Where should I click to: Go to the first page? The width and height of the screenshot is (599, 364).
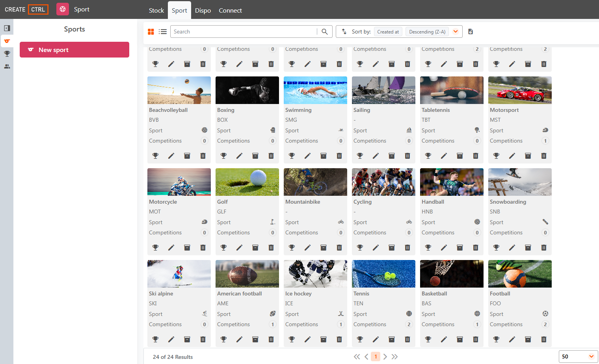tap(357, 357)
